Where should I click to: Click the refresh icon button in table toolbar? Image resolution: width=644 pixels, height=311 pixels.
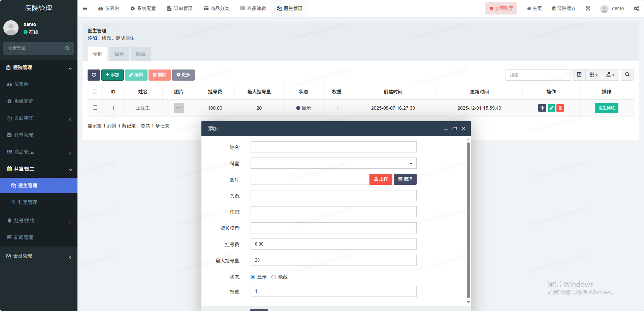pyautogui.click(x=94, y=75)
